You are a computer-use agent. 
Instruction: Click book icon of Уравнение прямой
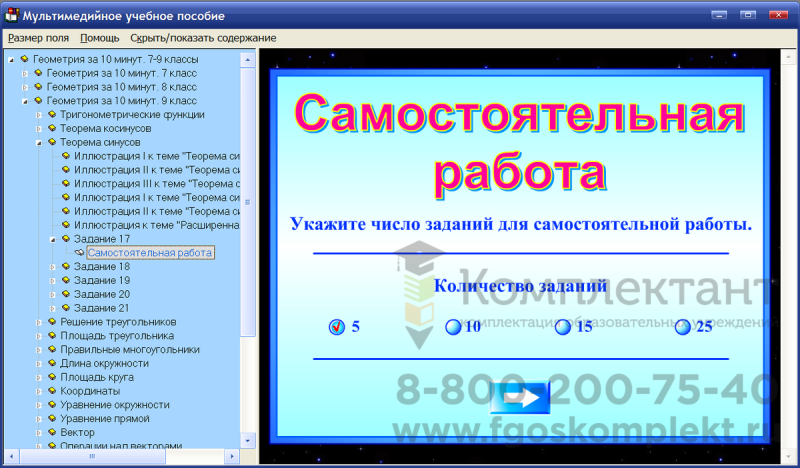(52, 417)
